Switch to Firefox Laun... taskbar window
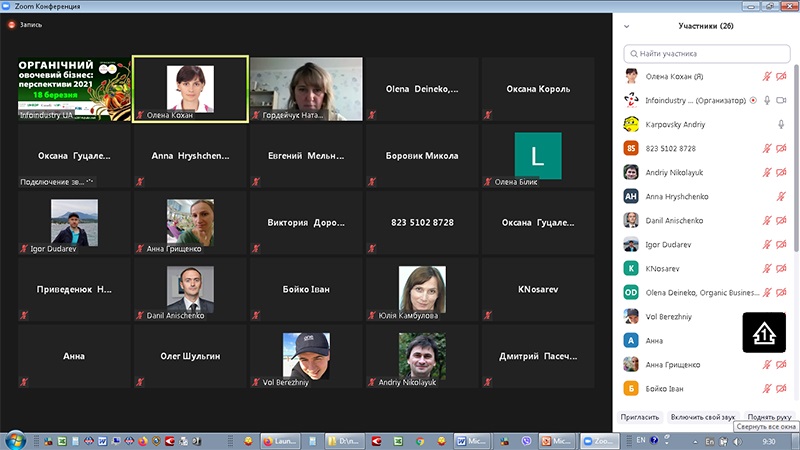 (280, 441)
